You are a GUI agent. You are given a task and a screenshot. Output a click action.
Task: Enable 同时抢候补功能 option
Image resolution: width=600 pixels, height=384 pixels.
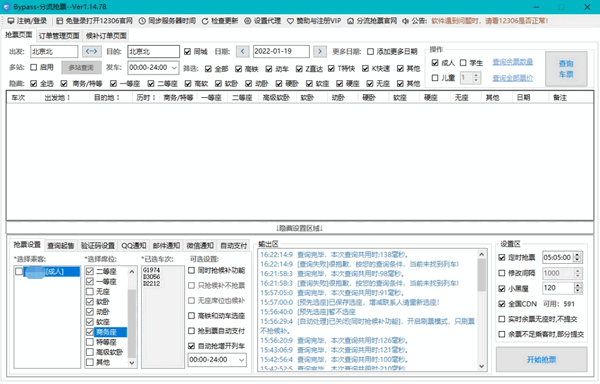tap(192, 270)
